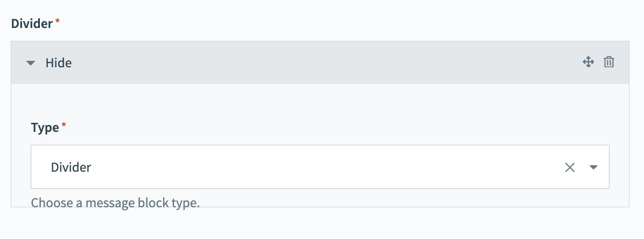Viewport: 644px width, 239px height.
Task: Remove this message block via trash can
Action: coord(608,62)
